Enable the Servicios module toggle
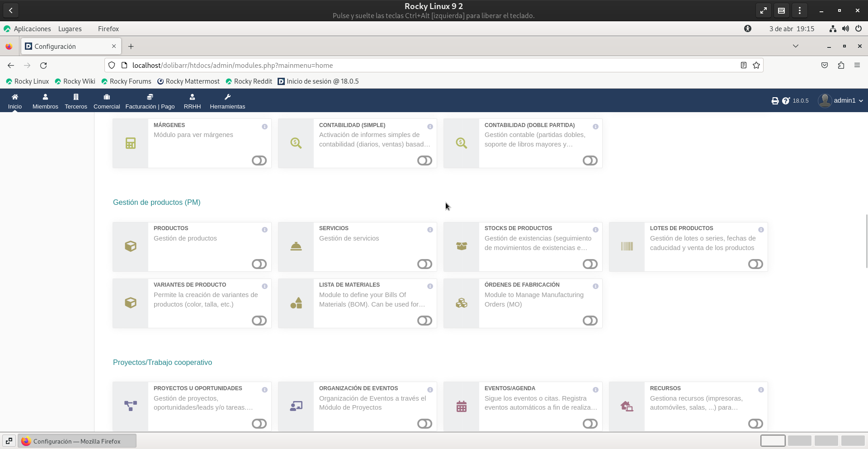This screenshot has width=868, height=449. point(425,264)
